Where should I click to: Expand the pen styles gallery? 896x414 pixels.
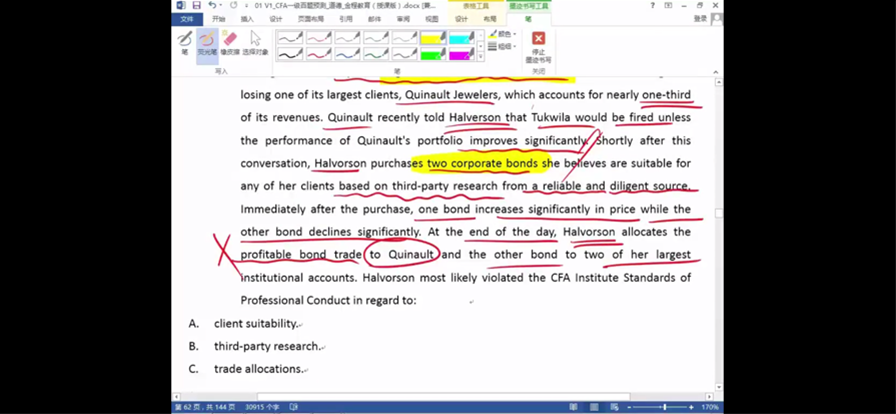click(x=481, y=57)
